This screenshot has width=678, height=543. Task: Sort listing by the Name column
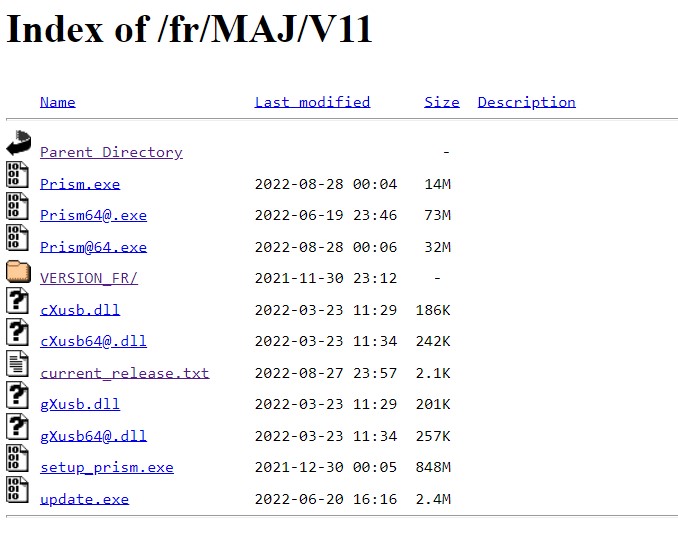point(57,102)
